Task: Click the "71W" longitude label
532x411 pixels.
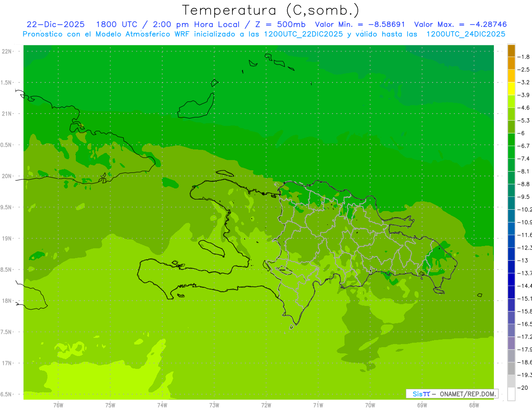Action: pyautogui.click(x=318, y=405)
